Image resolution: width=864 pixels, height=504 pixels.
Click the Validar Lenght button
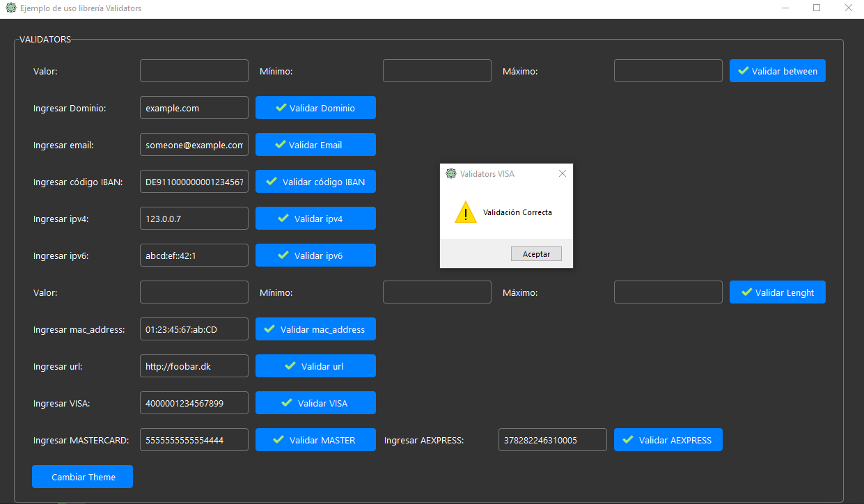[777, 292]
